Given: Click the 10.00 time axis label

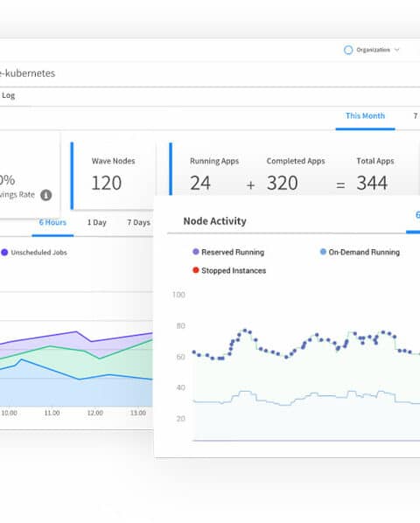Looking at the screenshot, I should pyautogui.click(x=9, y=413).
